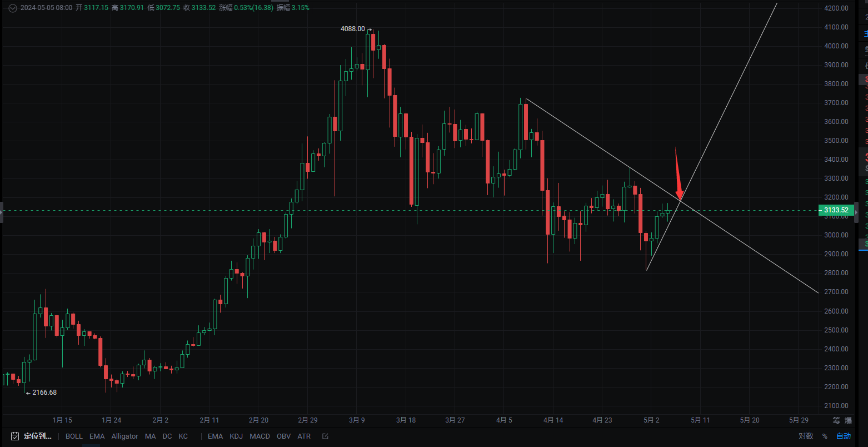Enable the ATR sub-indicator
The width and height of the screenshot is (868, 447).
point(304,436)
